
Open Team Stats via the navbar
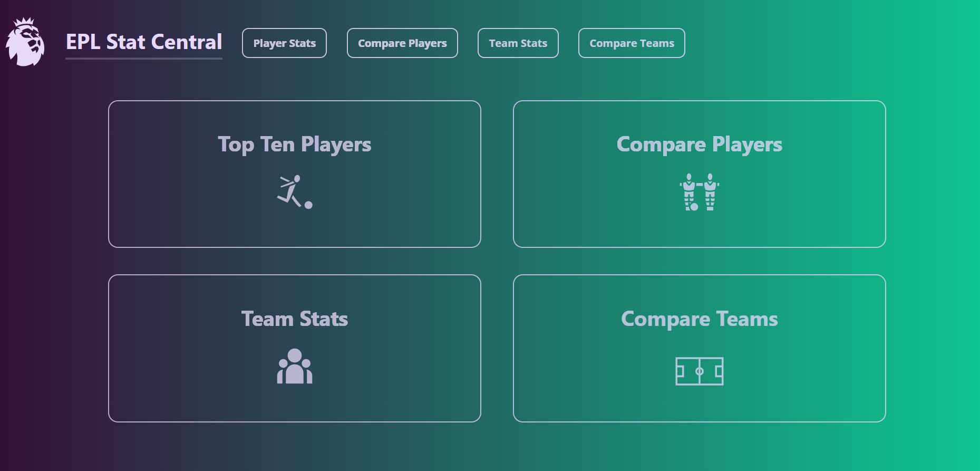[x=518, y=43]
